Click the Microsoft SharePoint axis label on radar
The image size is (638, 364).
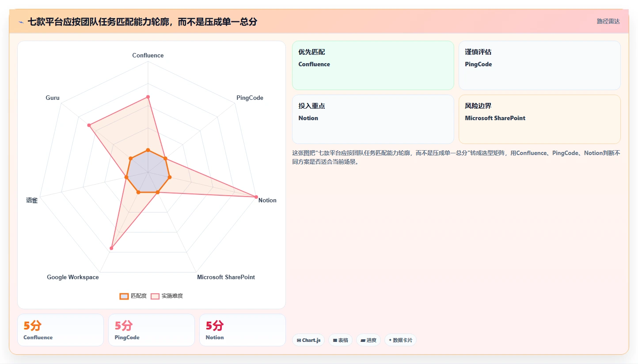point(226,277)
